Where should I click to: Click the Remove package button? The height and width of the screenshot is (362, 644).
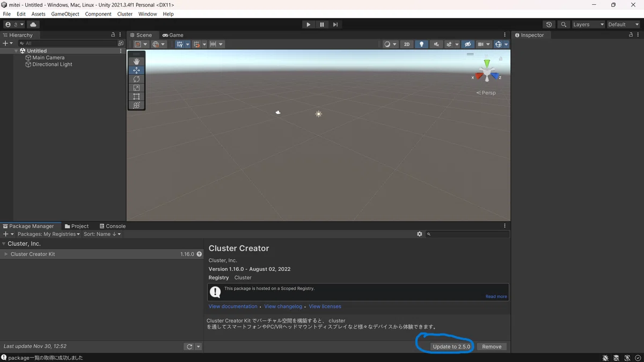492,346
